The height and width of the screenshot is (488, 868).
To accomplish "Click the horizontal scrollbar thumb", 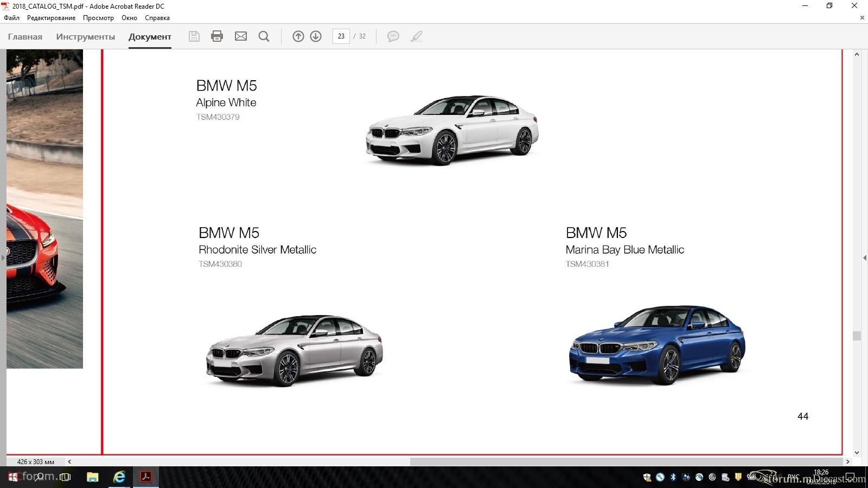I will click(x=626, y=462).
